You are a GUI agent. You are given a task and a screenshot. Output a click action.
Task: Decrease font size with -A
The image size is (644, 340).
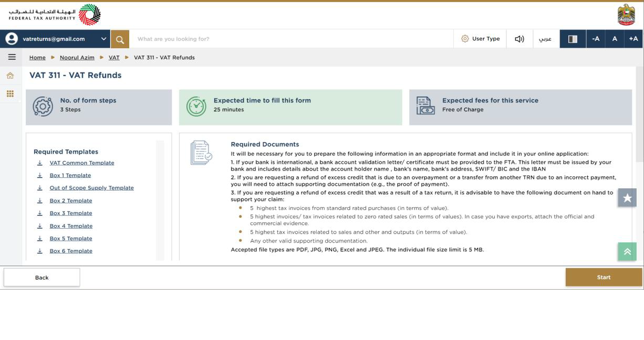pyautogui.click(x=596, y=39)
